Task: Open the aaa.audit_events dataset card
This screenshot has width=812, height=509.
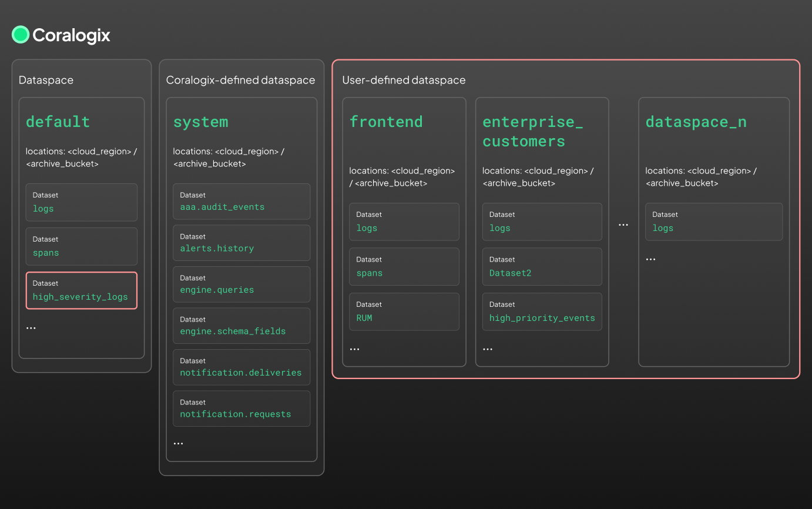Action: [x=241, y=202]
